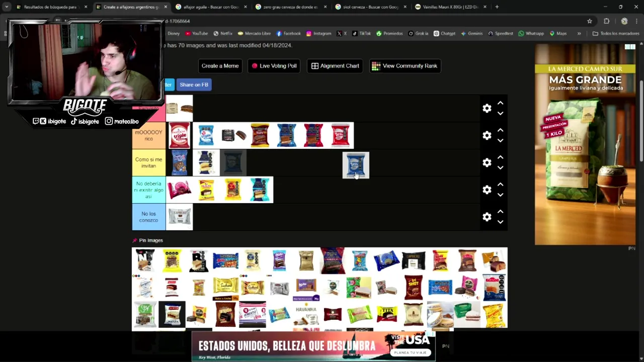Open the Maps bookmark
Screen dimensions: 644x362
click(x=558, y=34)
